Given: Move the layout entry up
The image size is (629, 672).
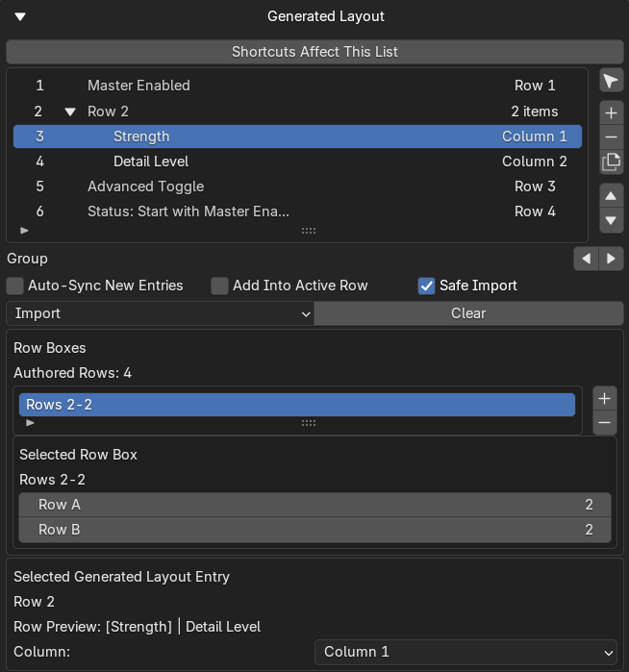Looking at the screenshot, I should click(611, 196).
